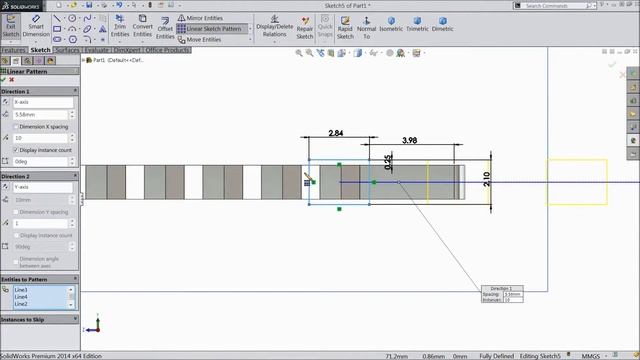Click the Exit Sketch icon
Screen dimensions: 640x360
(x=11, y=26)
